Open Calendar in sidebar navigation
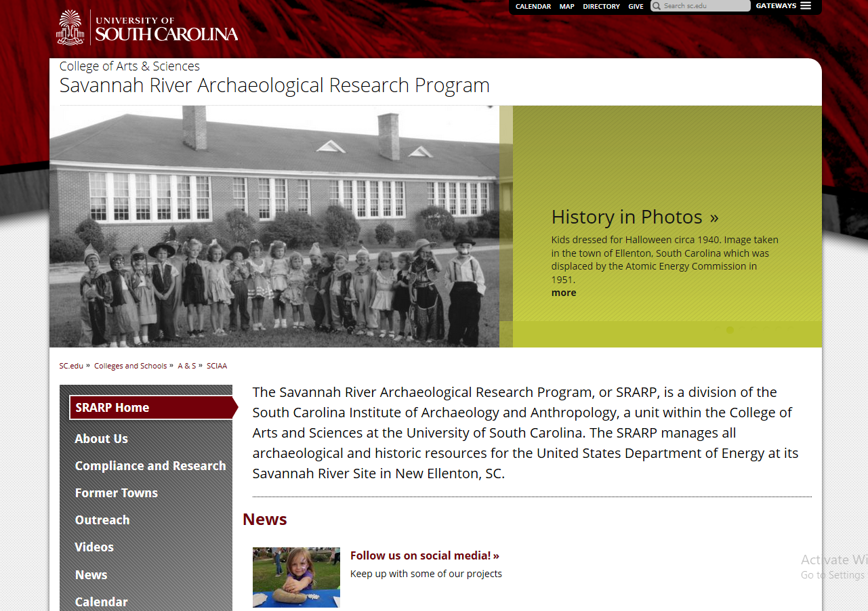 coord(102,602)
